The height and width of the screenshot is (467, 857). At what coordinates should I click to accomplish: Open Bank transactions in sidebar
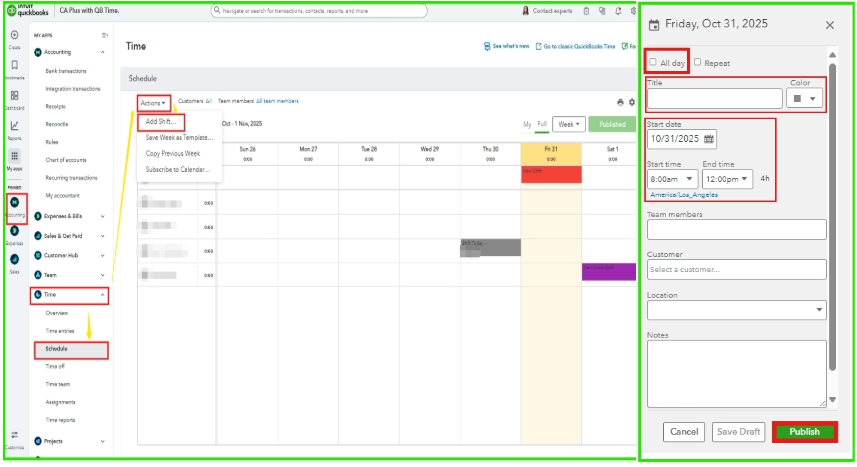click(66, 71)
